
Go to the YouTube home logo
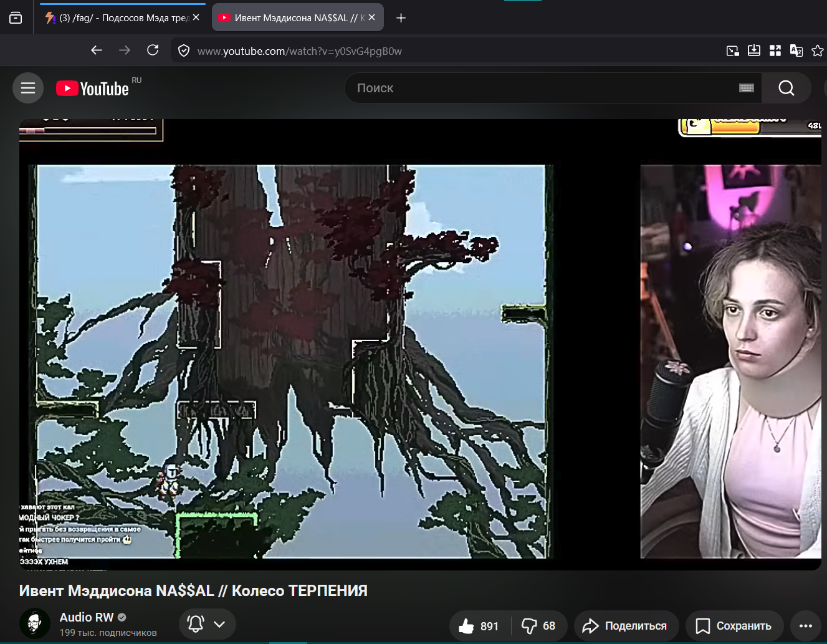[92, 89]
